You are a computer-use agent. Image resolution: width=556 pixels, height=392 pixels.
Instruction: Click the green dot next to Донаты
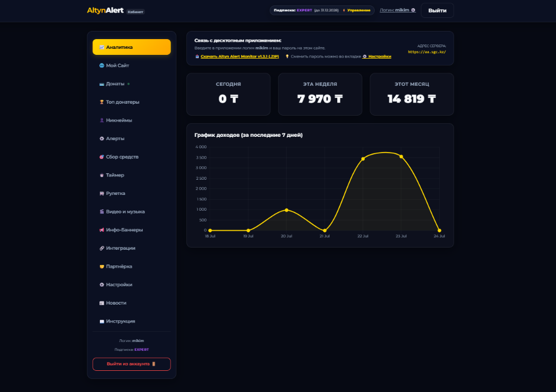128,84
